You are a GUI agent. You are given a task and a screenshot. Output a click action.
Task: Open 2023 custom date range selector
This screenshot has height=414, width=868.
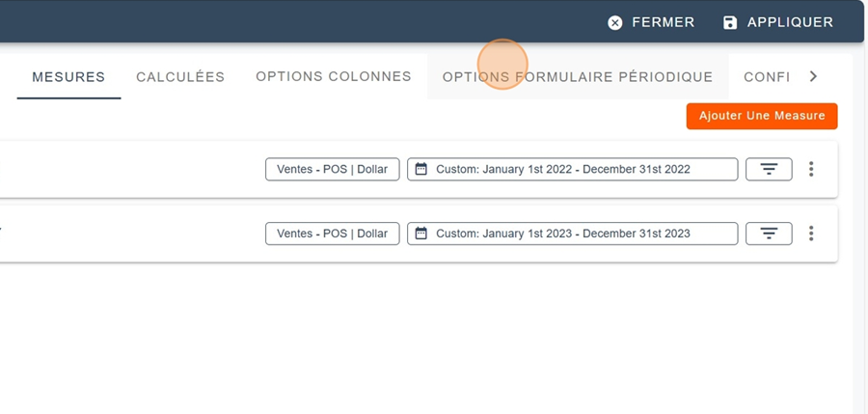572,233
